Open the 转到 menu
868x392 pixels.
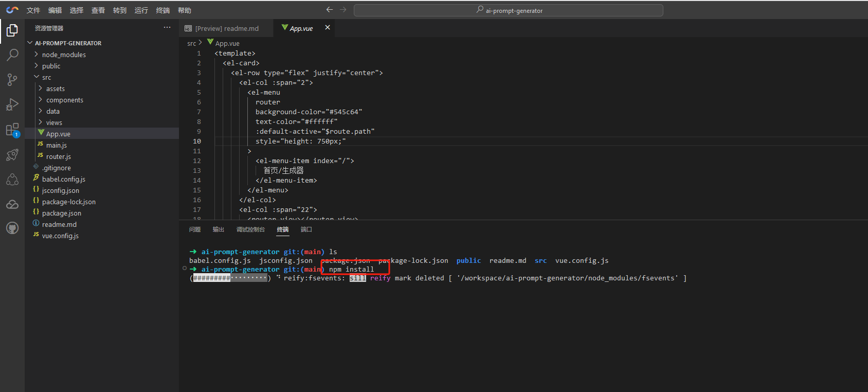click(120, 10)
